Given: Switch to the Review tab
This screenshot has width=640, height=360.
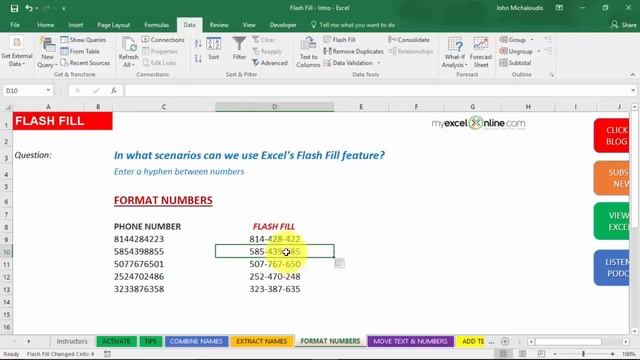Looking at the screenshot, I should click(219, 25).
